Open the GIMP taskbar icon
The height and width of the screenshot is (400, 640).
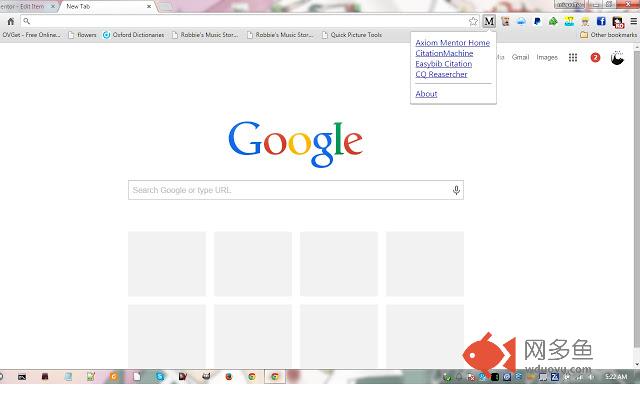(x=206, y=376)
